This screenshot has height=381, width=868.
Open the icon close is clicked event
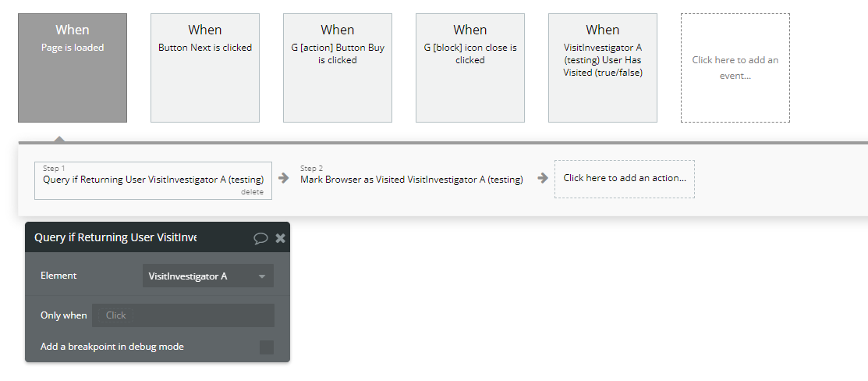tap(470, 68)
